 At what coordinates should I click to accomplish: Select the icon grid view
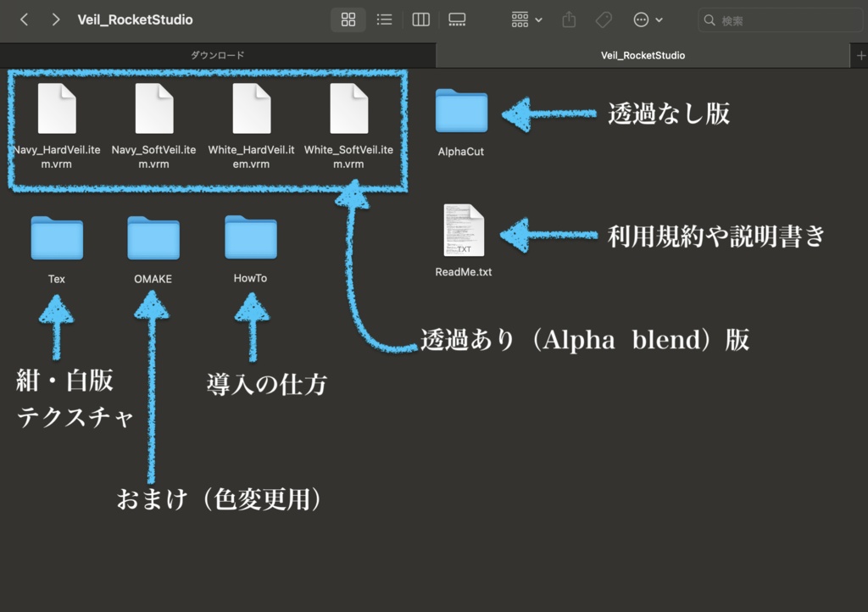click(348, 19)
